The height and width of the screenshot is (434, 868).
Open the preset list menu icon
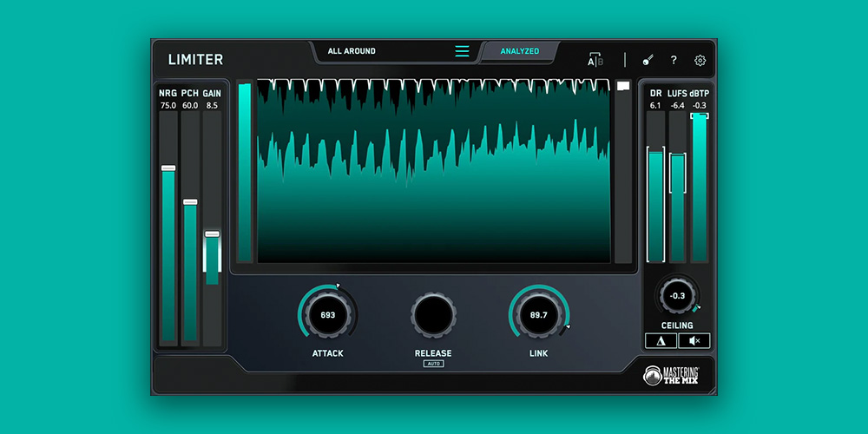[462, 51]
